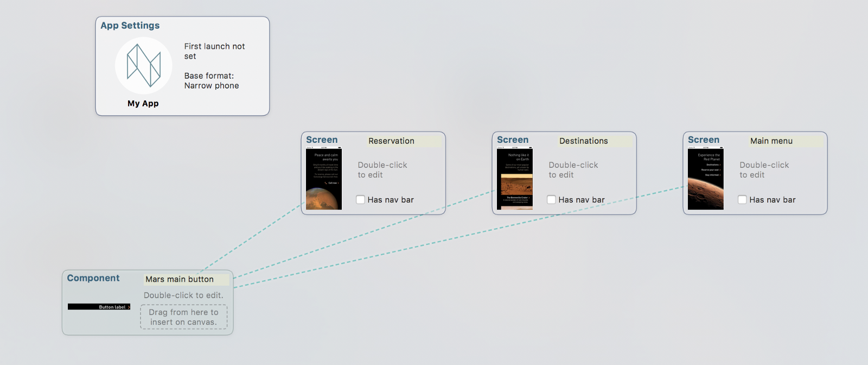
Task: Edit the Destinations screen name field
Action: click(x=595, y=141)
